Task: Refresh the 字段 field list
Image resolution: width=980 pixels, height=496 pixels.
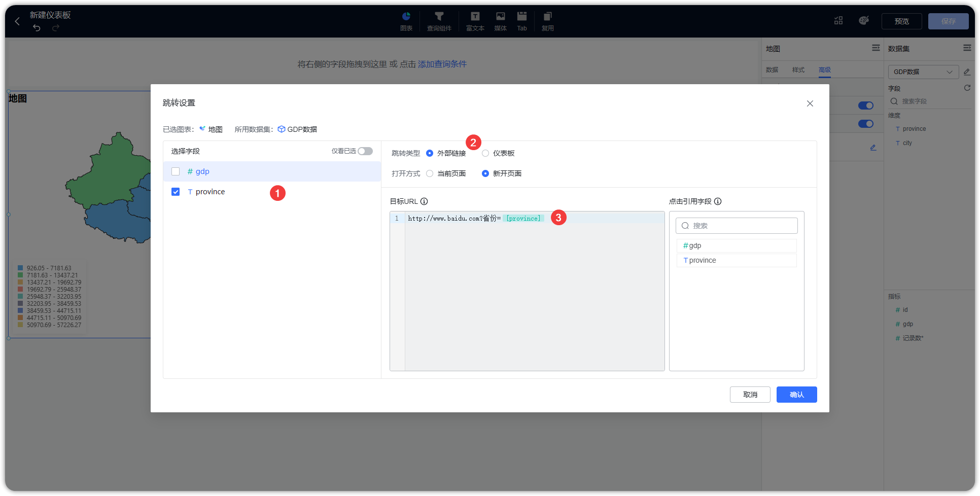Action: click(967, 88)
